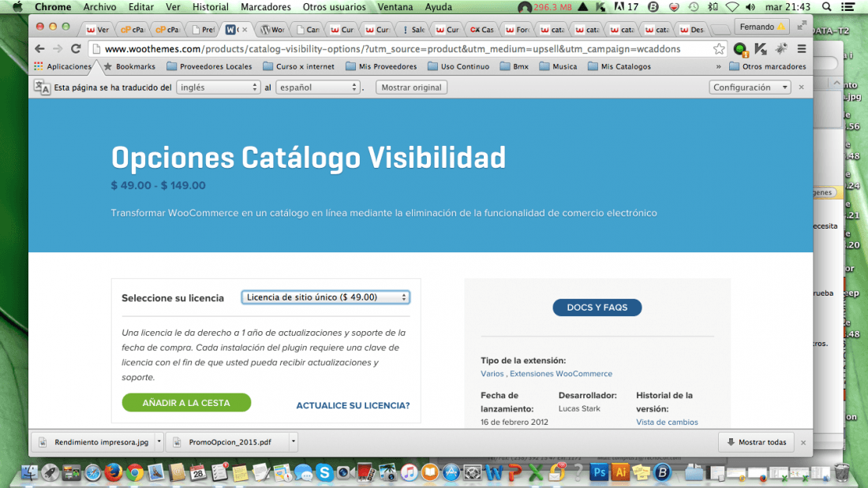Open the Varios extension type link

(492, 374)
